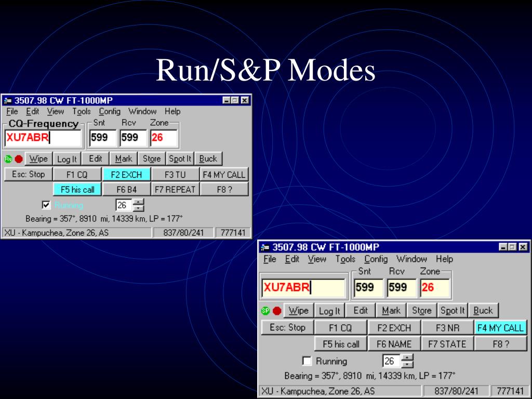Click the Wipe button in top window

(38, 159)
